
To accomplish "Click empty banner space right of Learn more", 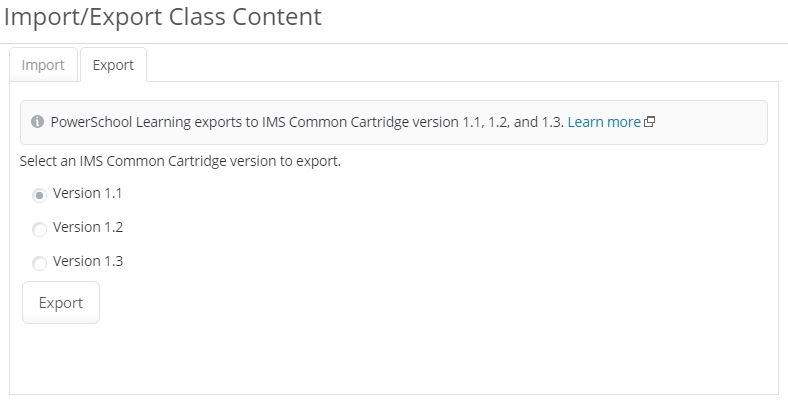I will [710, 122].
